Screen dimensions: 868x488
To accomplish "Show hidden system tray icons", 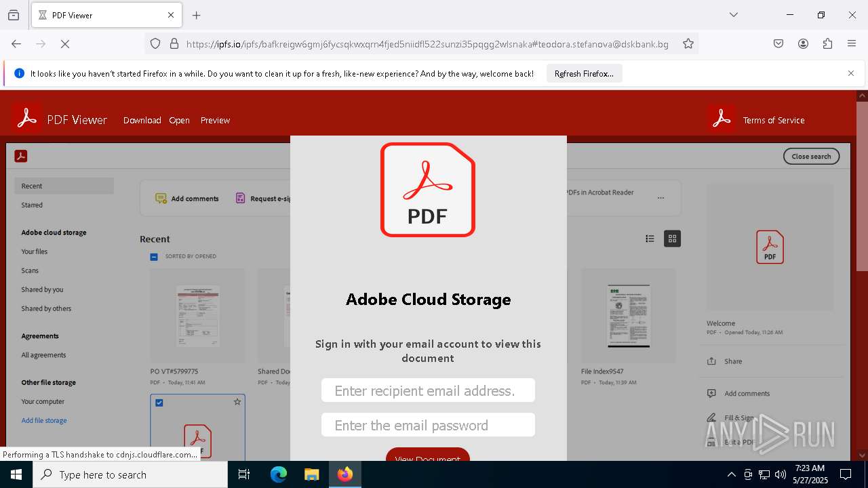I will pyautogui.click(x=731, y=474).
